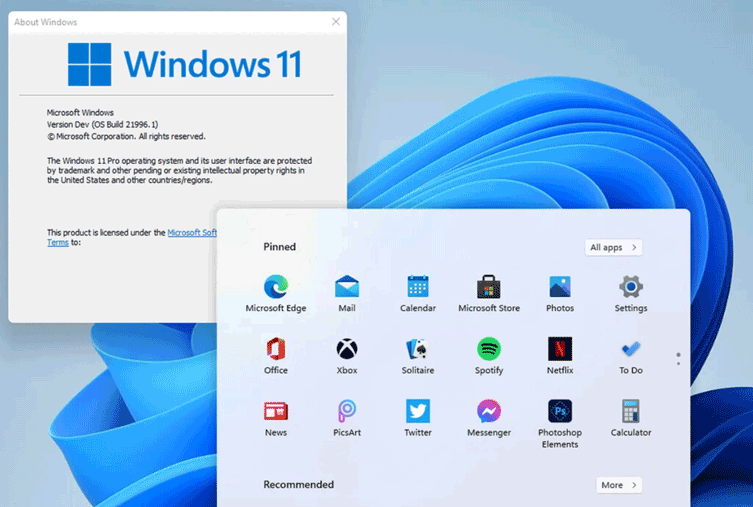Close the About Windows dialog
753x507 pixels.
click(x=336, y=22)
